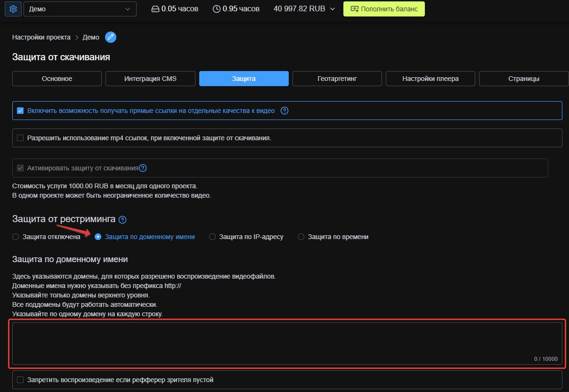Toggle Активировать защиту от скачивания checkbox

point(20,168)
